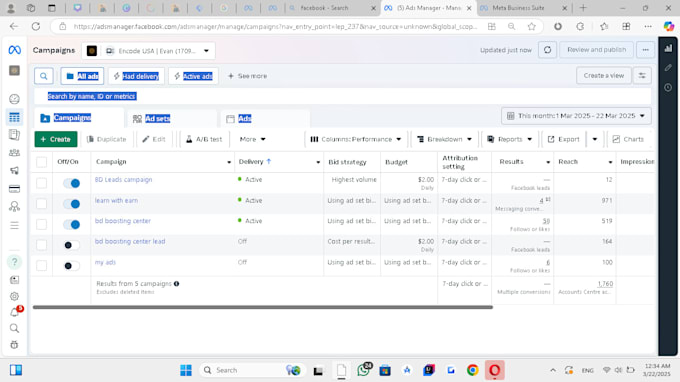This screenshot has height=382, width=680.
Task: Open Help question mark icon
Action: coord(14,262)
